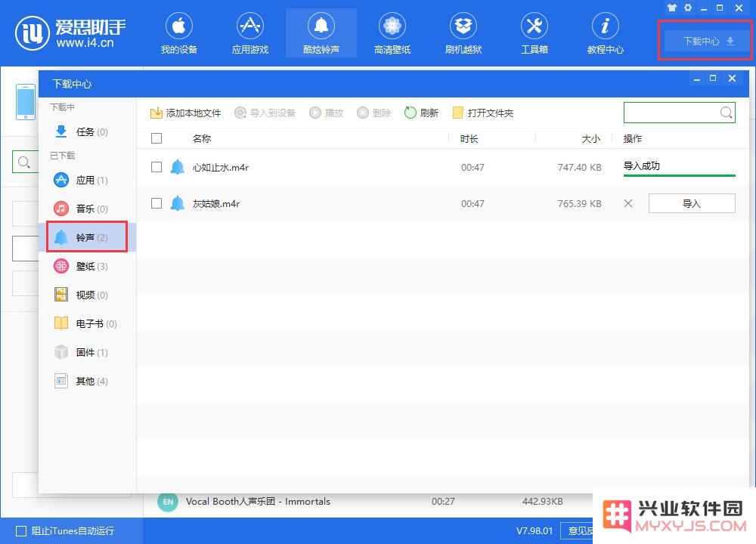Minimize the 下载中心 dialog
The height and width of the screenshot is (544, 756).
click(x=697, y=79)
